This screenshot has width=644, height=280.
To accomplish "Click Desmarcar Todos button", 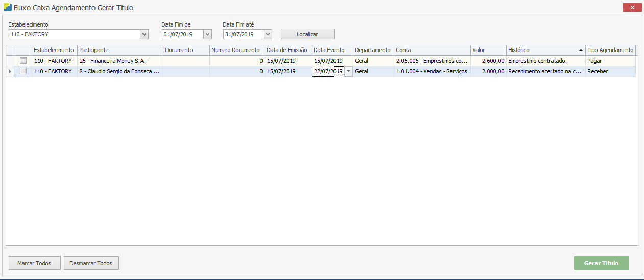I will click(91, 263).
